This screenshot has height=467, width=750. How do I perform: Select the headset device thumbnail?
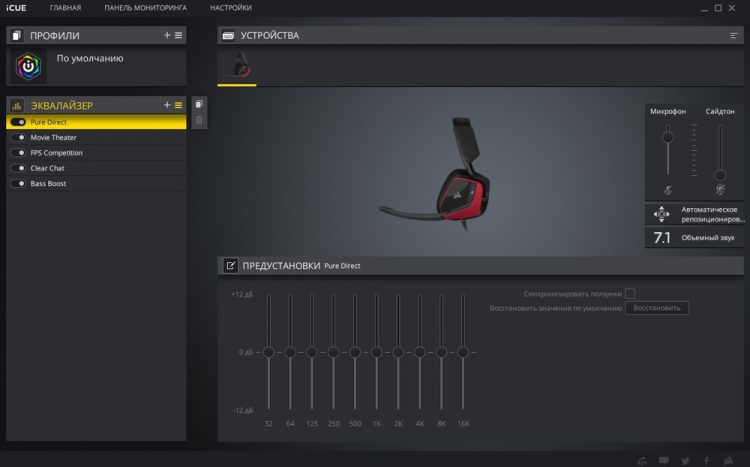[x=238, y=65]
